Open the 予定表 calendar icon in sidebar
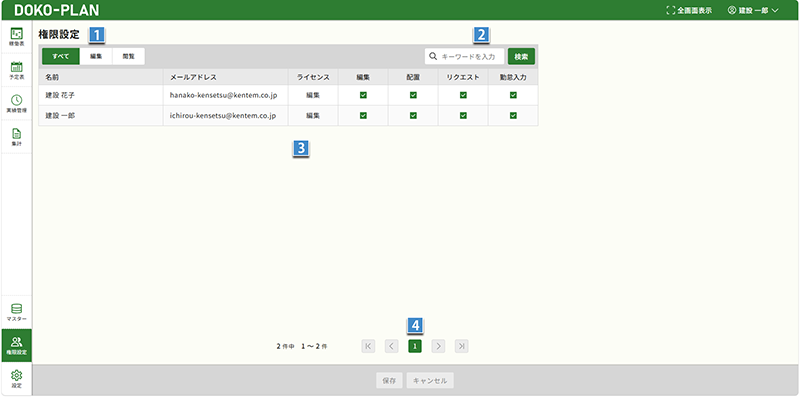Viewport: 800px width, 397px height. 16,67
